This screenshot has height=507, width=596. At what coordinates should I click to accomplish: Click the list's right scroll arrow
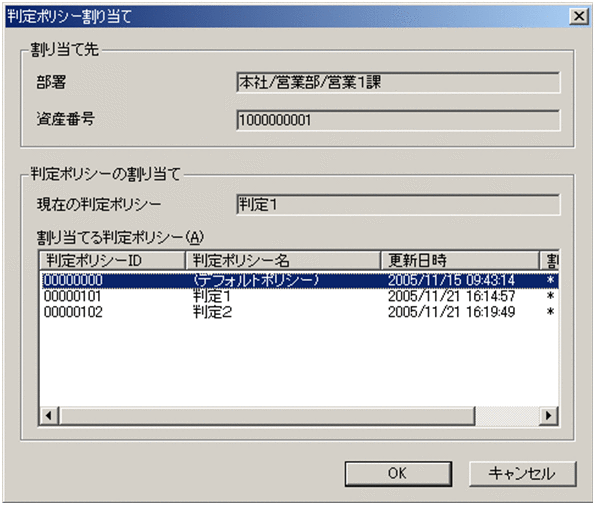549,415
